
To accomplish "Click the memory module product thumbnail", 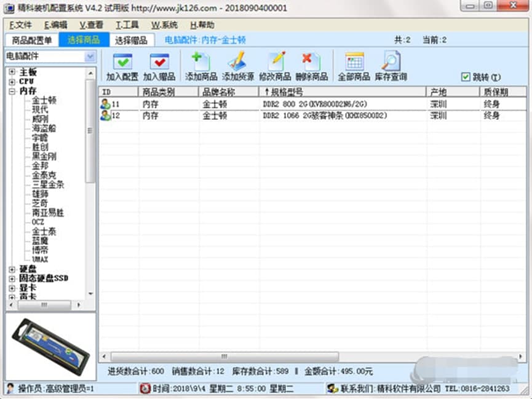I will coord(50,346).
